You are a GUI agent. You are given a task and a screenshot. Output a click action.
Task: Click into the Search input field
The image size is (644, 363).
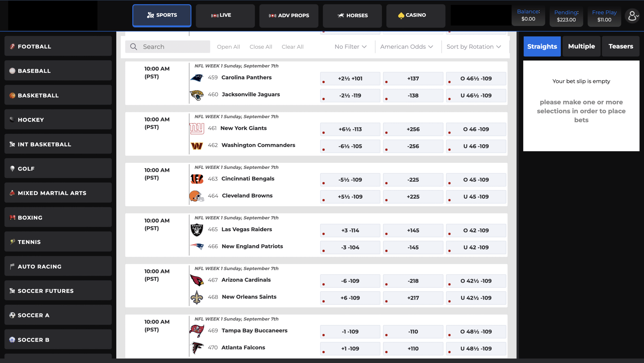click(174, 47)
